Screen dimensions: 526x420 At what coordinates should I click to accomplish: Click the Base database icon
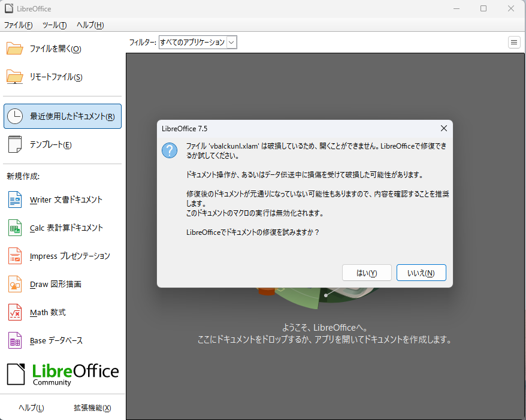(15, 340)
